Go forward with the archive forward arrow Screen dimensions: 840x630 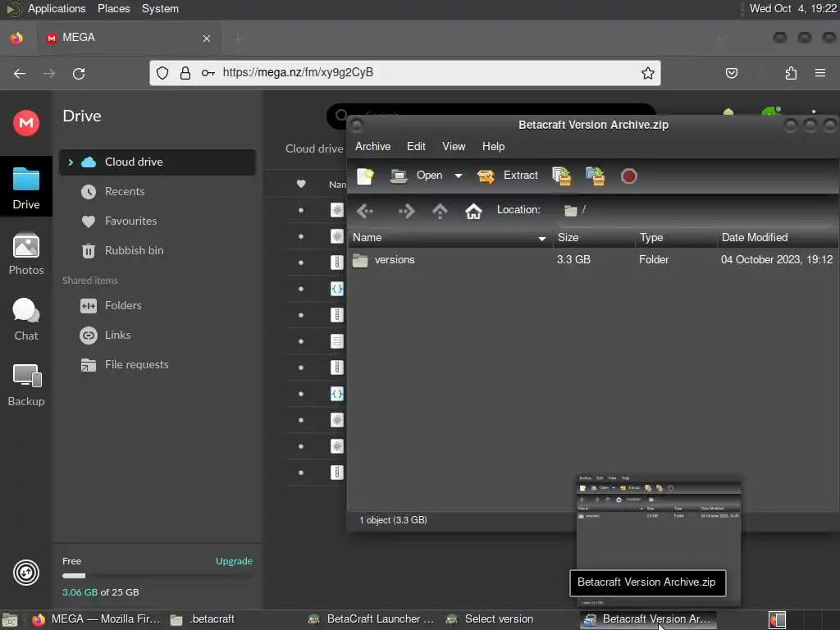point(406,211)
